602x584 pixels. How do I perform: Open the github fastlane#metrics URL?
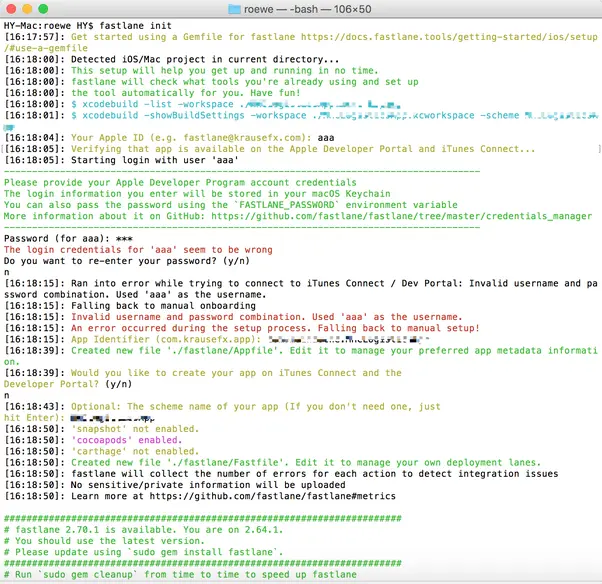tap(273, 496)
